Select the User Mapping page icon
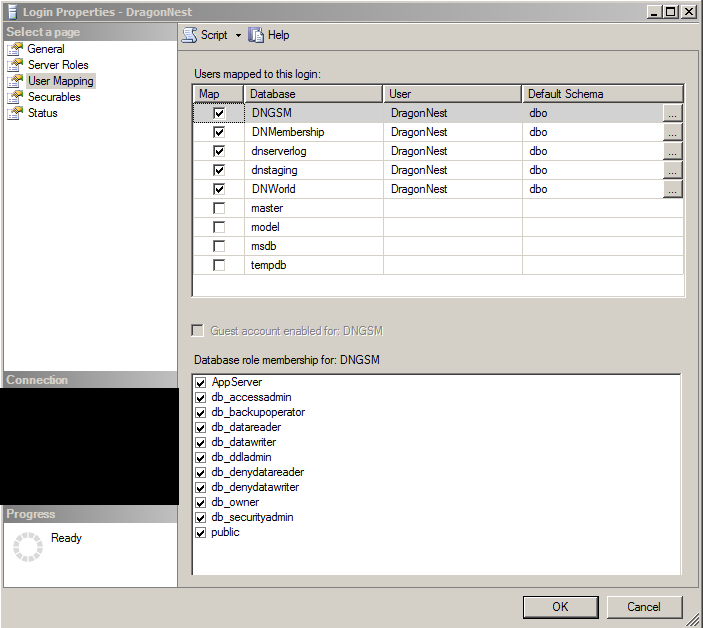Image resolution: width=703 pixels, height=628 pixels. tap(15, 81)
